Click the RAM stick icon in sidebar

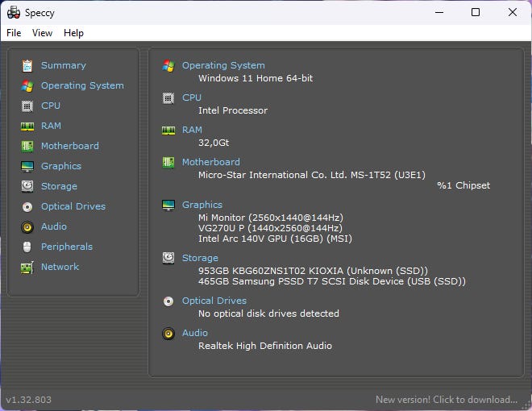pyautogui.click(x=27, y=127)
